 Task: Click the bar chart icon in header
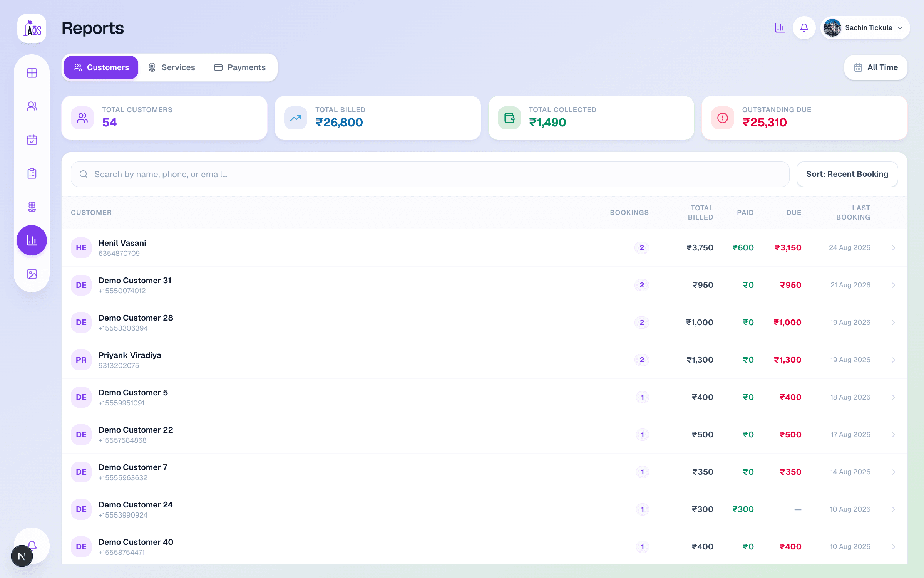tap(780, 28)
